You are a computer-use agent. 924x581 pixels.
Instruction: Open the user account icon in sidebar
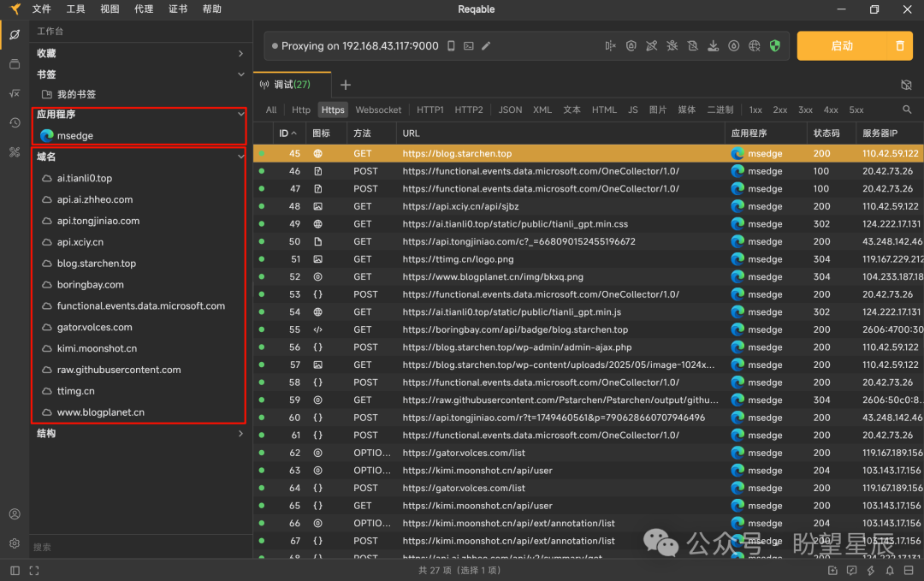click(15, 513)
